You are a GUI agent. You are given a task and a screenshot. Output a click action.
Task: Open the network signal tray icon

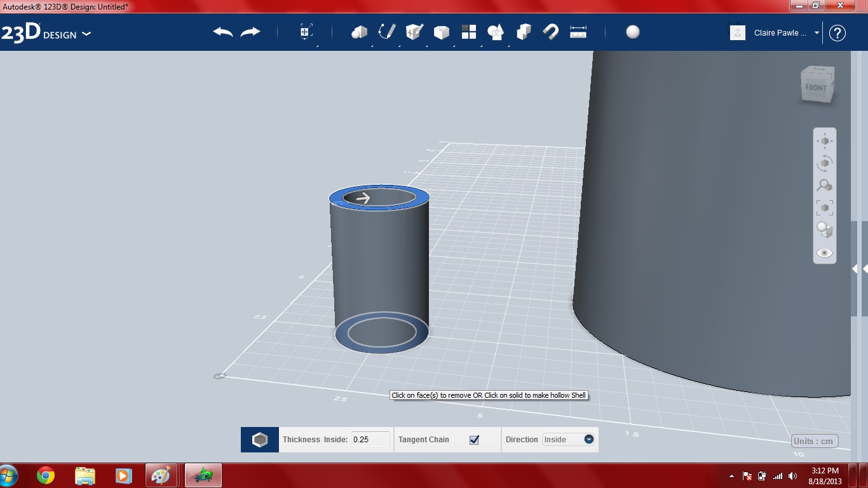coord(777,476)
